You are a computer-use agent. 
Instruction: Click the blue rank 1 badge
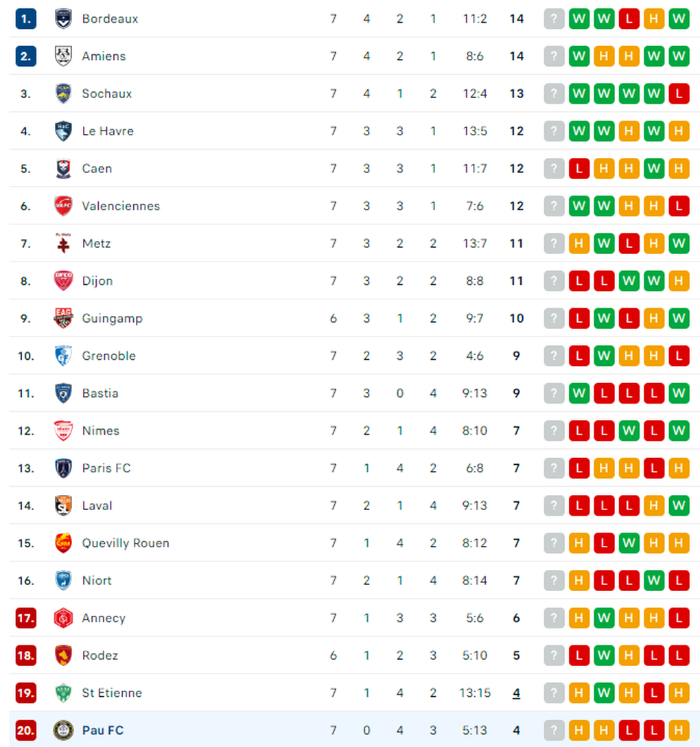[25, 19]
